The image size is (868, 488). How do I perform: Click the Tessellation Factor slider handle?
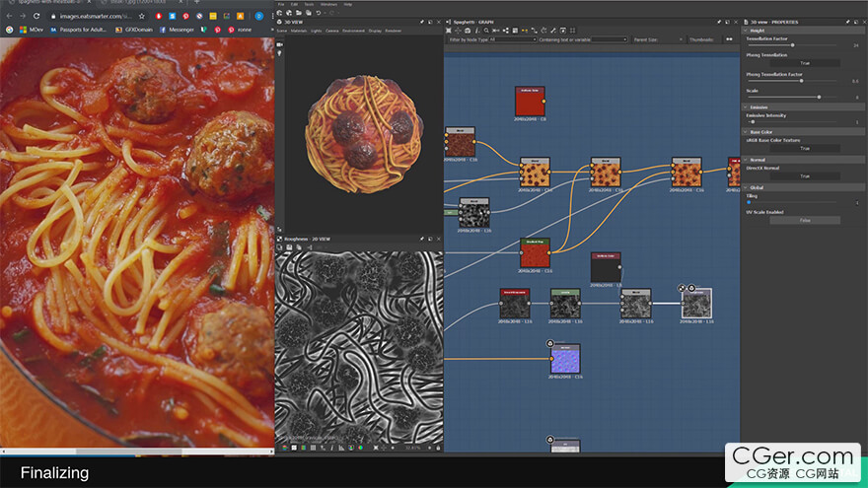click(792, 45)
